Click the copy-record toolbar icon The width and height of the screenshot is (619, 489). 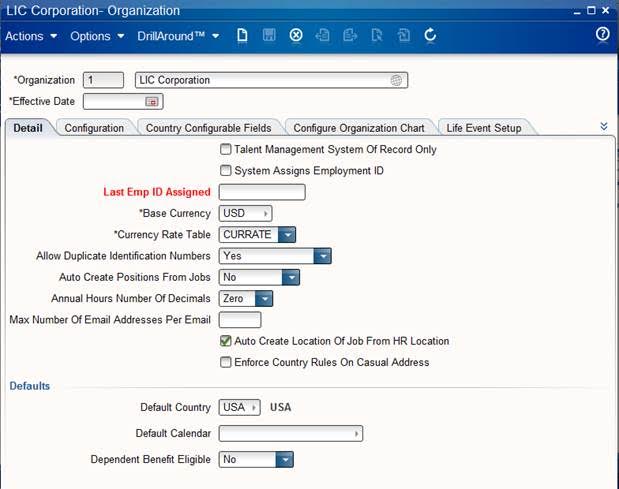click(x=403, y=36)
